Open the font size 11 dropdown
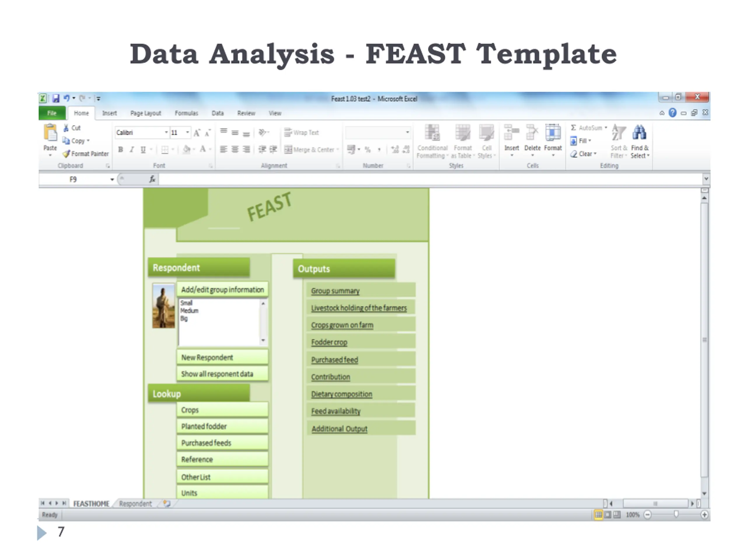 click(x=187, y=132)
